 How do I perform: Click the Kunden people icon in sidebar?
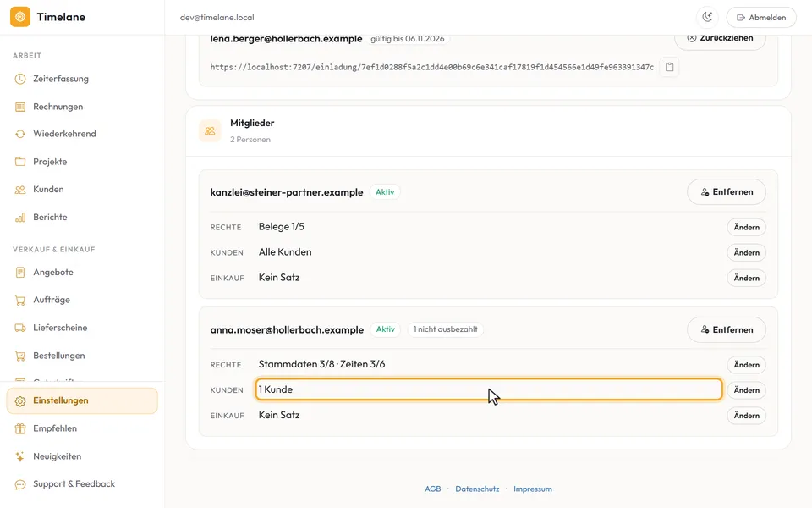pos(20,189)
